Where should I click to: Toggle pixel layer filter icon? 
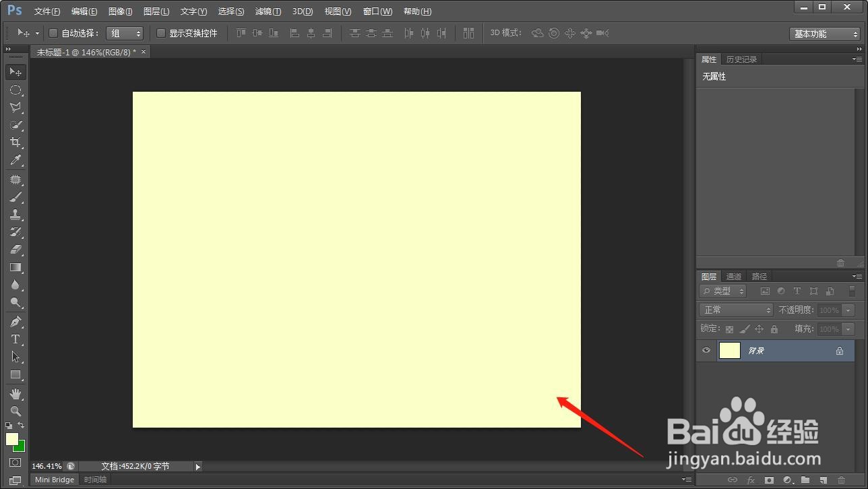pos(765,291)
